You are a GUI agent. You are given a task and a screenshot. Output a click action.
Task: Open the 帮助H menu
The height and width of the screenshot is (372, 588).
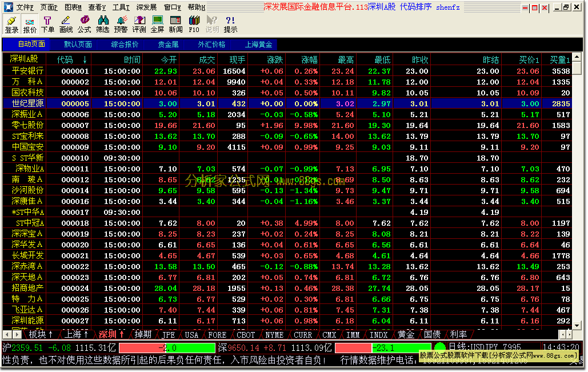tap(197, 7)
